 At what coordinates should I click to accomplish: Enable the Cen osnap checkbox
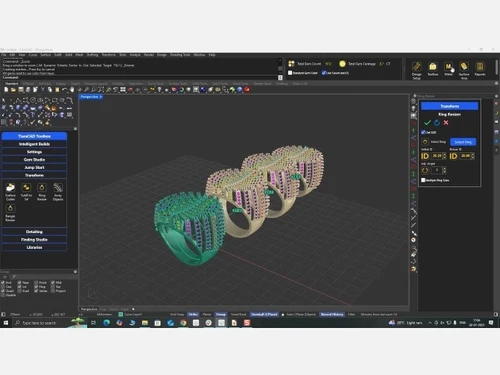point(3,287)
